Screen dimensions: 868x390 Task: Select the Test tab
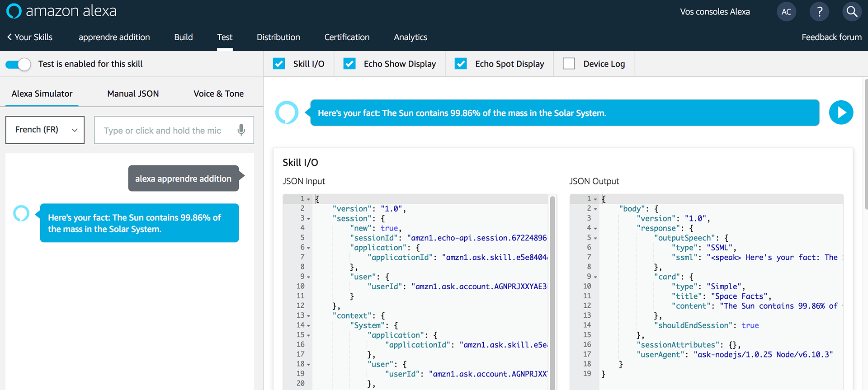225,37
